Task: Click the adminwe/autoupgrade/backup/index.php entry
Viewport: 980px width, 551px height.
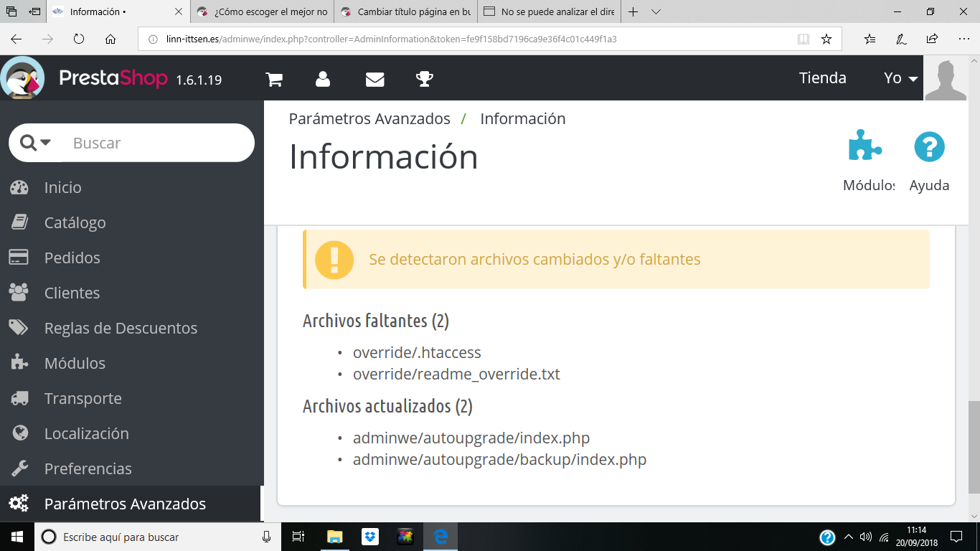Action: [x=499, y=460]
